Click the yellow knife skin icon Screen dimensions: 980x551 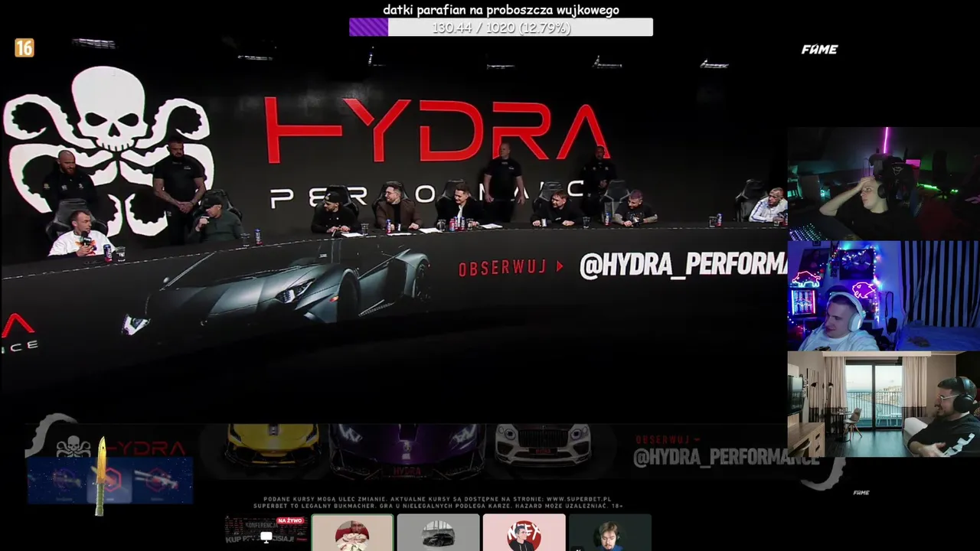tap(100, 477)
